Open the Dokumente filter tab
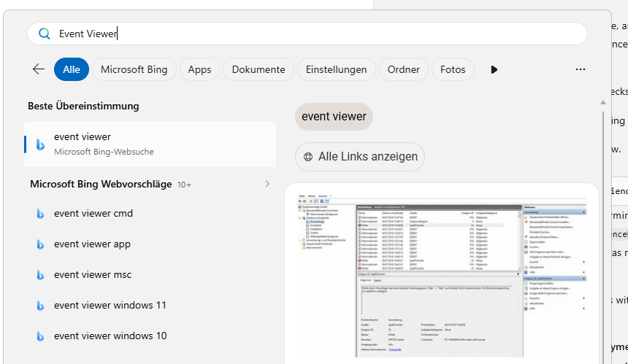 click(259, 69)
